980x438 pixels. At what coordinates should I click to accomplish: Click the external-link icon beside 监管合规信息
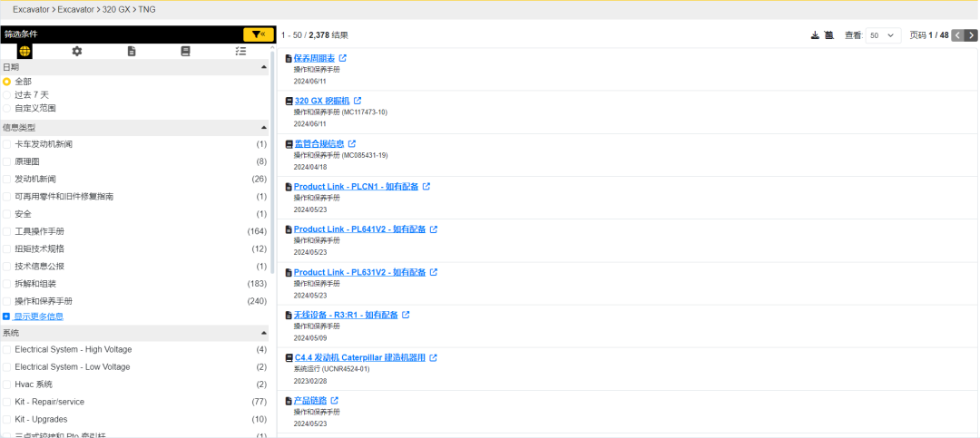pos(352,143)
